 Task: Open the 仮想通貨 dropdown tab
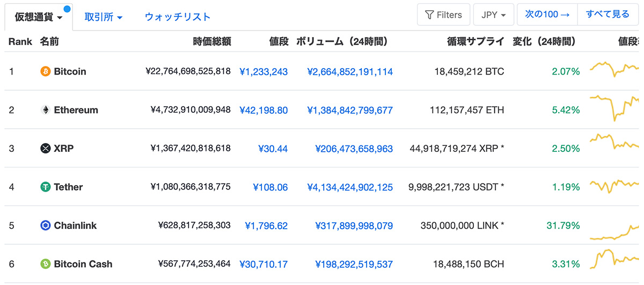(38, 17)
